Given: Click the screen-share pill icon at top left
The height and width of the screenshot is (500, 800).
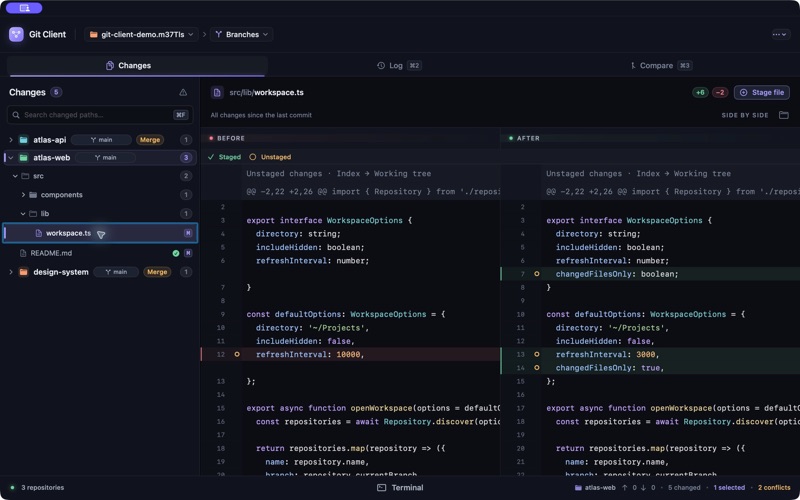Looking at the screenshot, I should 24,8.
